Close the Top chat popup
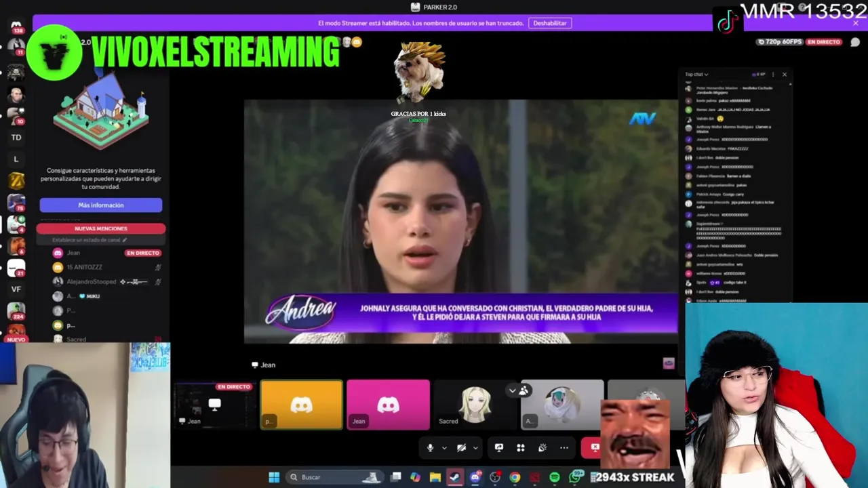868x488 pixels. 785,75
